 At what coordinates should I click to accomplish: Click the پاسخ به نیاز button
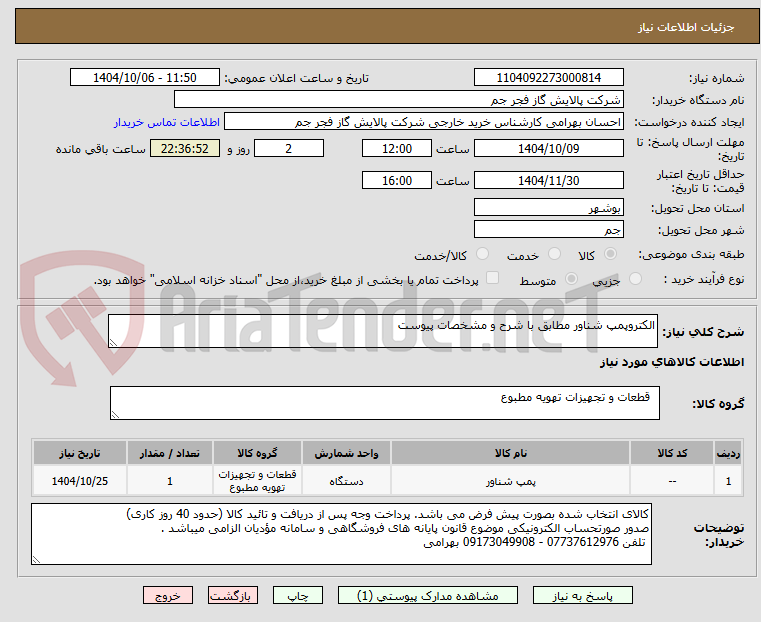pos(582,595)
